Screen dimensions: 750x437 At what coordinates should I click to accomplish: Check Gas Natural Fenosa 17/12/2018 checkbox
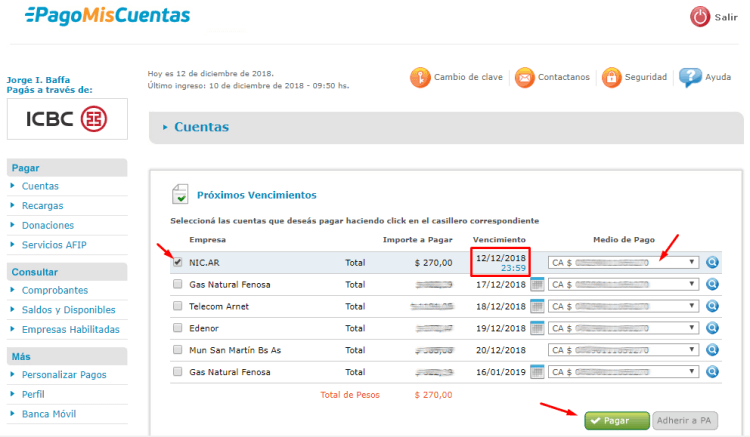click(x=177, y=284)
